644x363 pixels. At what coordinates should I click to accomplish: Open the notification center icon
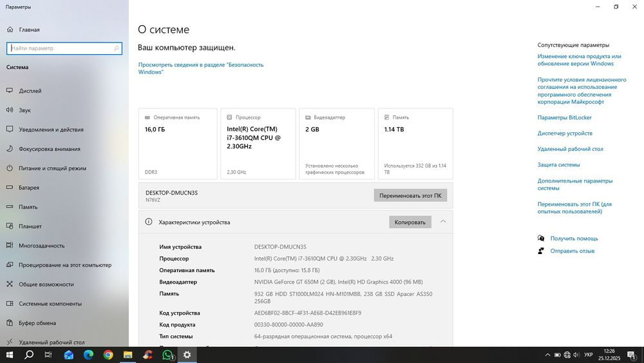[632, 355]
